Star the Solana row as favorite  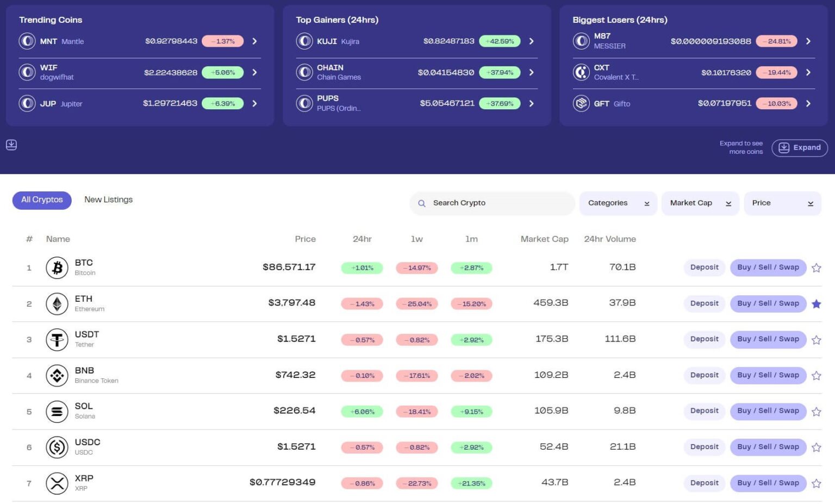point(816,412)
